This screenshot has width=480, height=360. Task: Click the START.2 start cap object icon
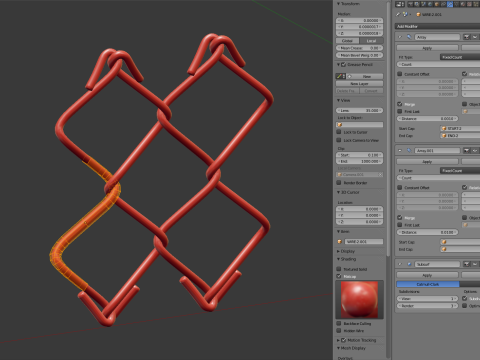(x=444, y=128)
